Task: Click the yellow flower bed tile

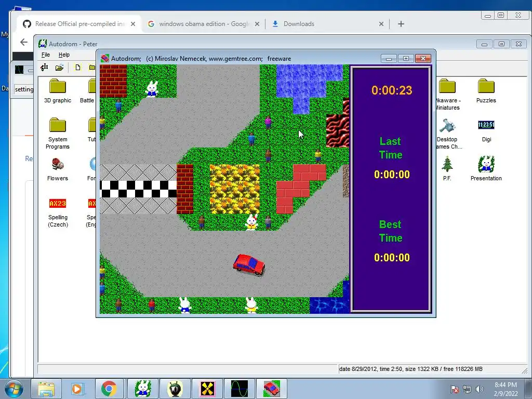Action: [x=234, y=189]
